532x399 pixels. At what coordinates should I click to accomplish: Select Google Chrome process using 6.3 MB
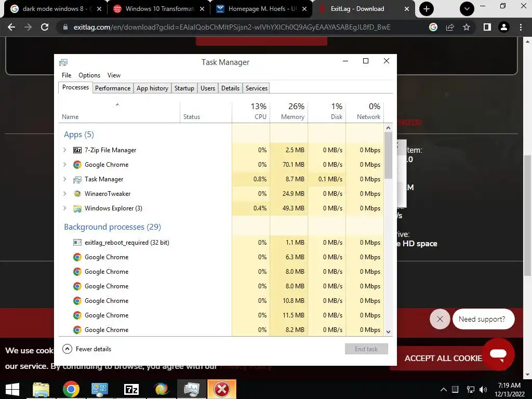click(x=221, y=257)
